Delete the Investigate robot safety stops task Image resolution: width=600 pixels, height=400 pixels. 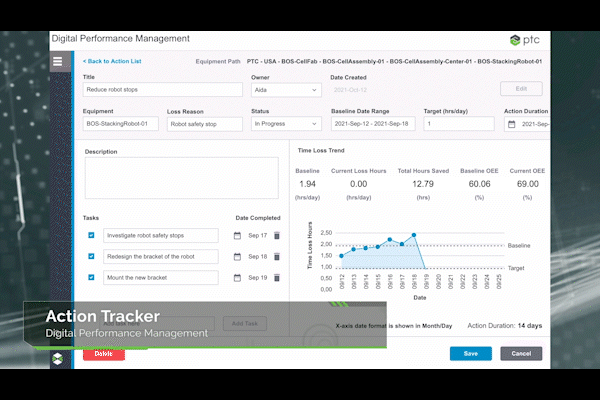[277, 235]
